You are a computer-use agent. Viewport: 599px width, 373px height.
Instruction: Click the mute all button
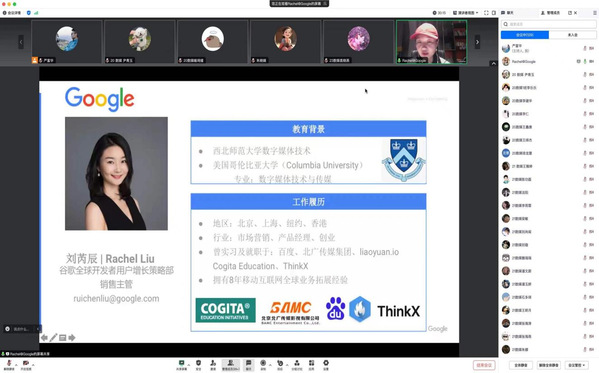click(x=521, y=365)
